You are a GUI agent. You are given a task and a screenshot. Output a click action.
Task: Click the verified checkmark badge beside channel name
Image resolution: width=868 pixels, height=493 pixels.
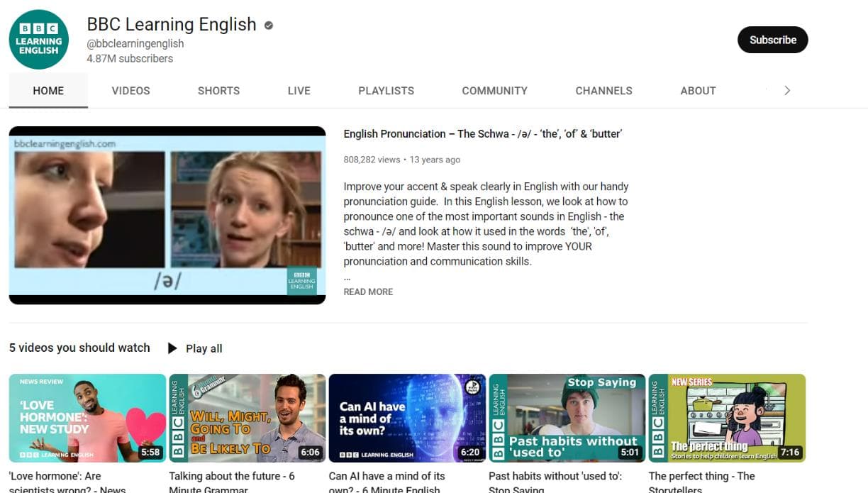269,26
